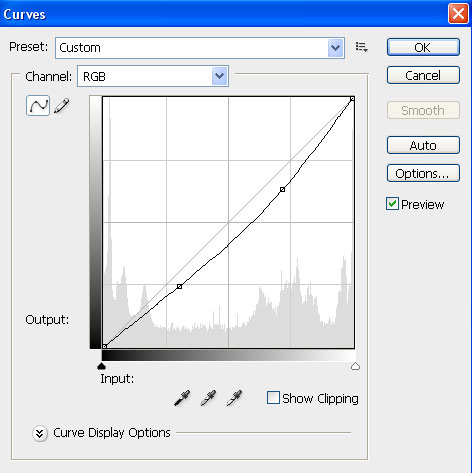Click the OK button
Viewport: 472px width, 473px height.
click(x=423, y=47)
